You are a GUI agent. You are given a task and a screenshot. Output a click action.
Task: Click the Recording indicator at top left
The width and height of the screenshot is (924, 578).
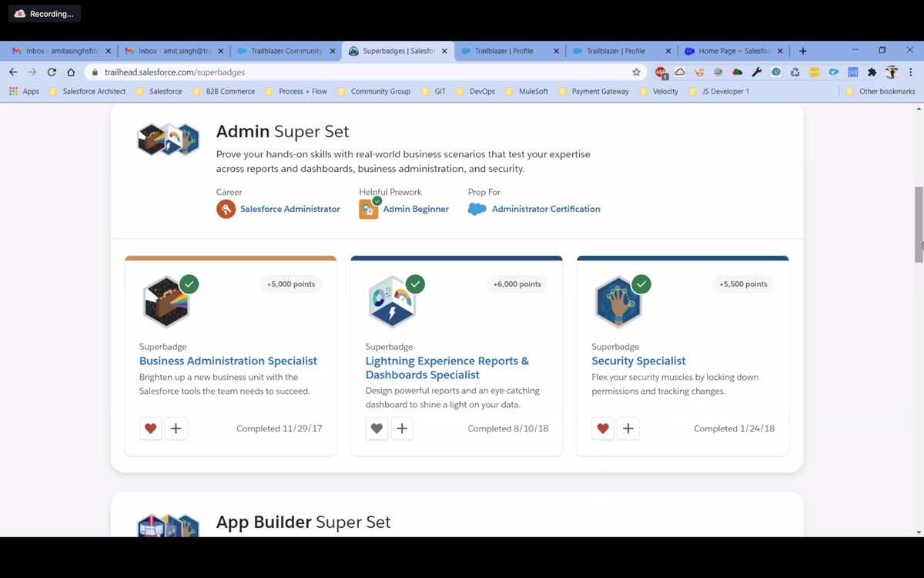point(45,14)
